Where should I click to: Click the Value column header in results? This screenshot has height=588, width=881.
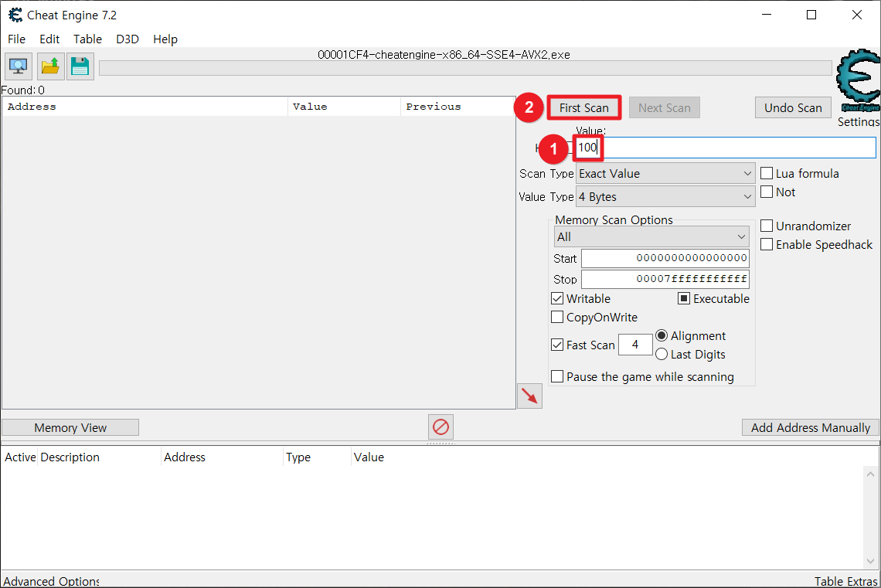[344, 107]
